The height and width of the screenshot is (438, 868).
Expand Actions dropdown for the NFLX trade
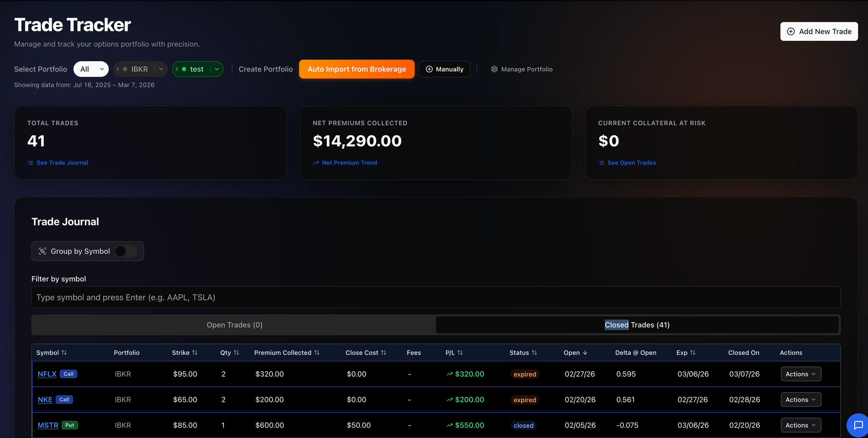point(801,374)
